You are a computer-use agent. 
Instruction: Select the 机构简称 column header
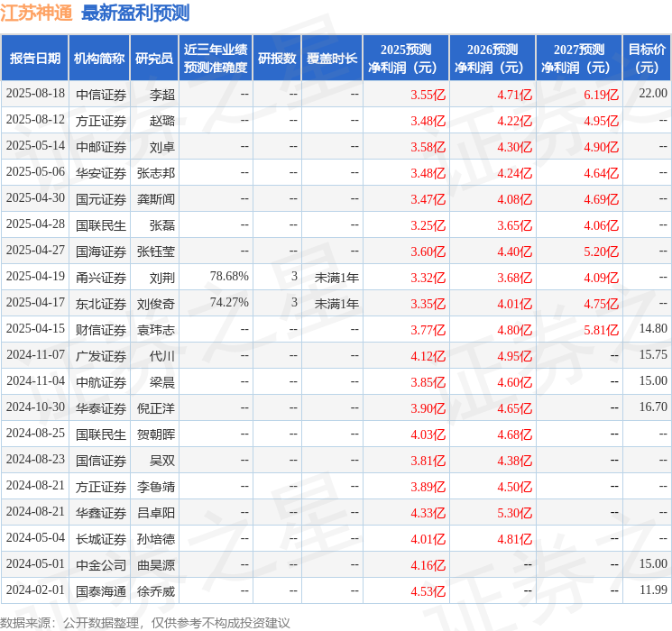[99, 59]
